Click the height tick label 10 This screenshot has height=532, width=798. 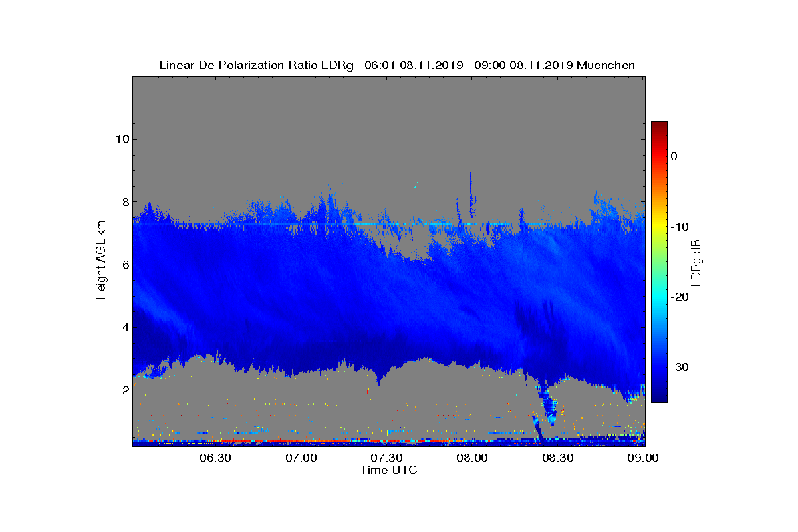(122, 139)
